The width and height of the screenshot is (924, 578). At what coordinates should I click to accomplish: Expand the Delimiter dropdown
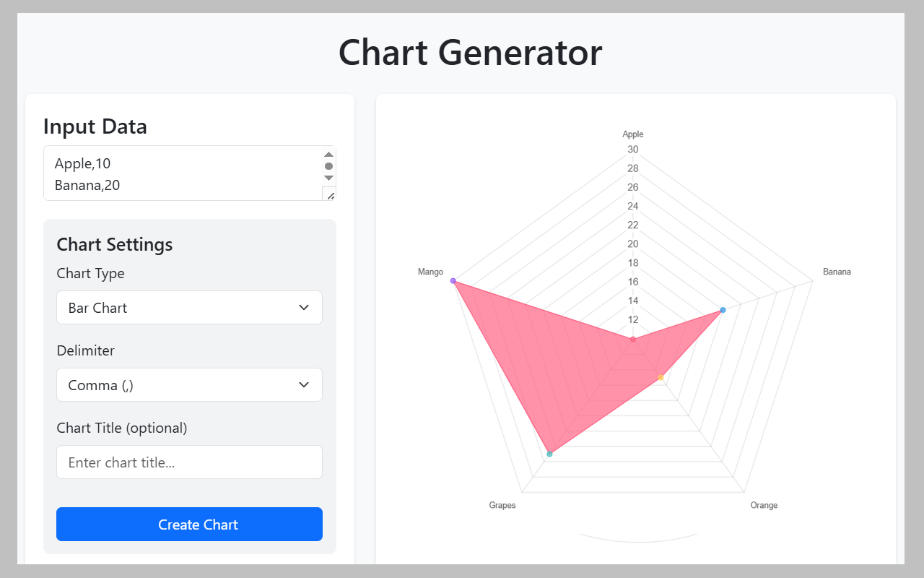click(189, 385)
